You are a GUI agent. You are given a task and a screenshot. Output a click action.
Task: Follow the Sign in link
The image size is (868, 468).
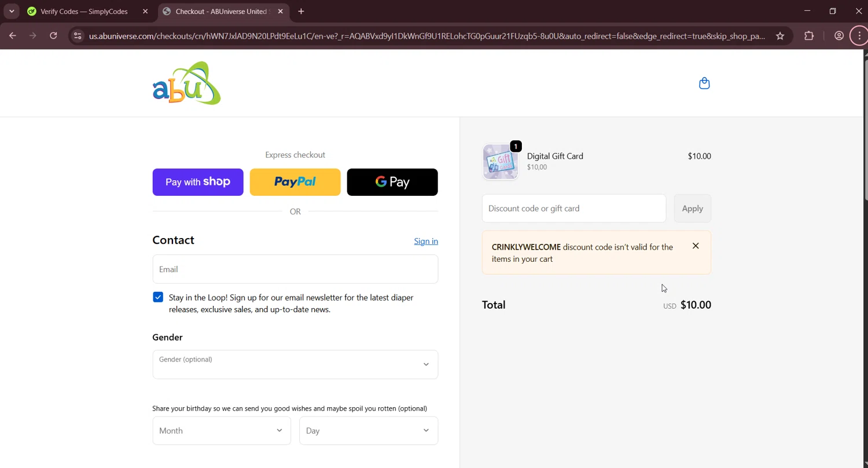426,241
